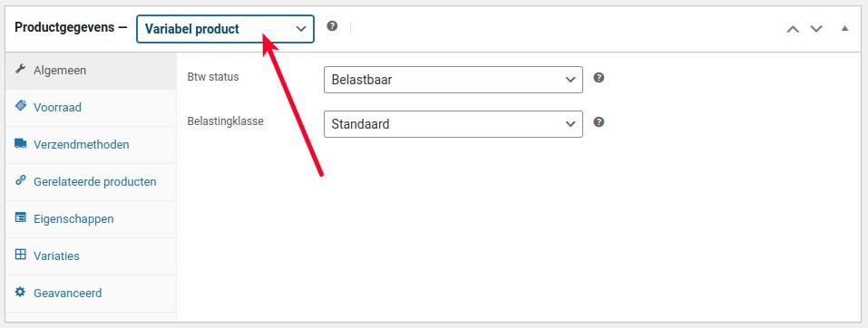Screen dimensions: 868x328
Task: Move the Productgegevens panel down
Action: pyautogui.click(x=816, y=29)
